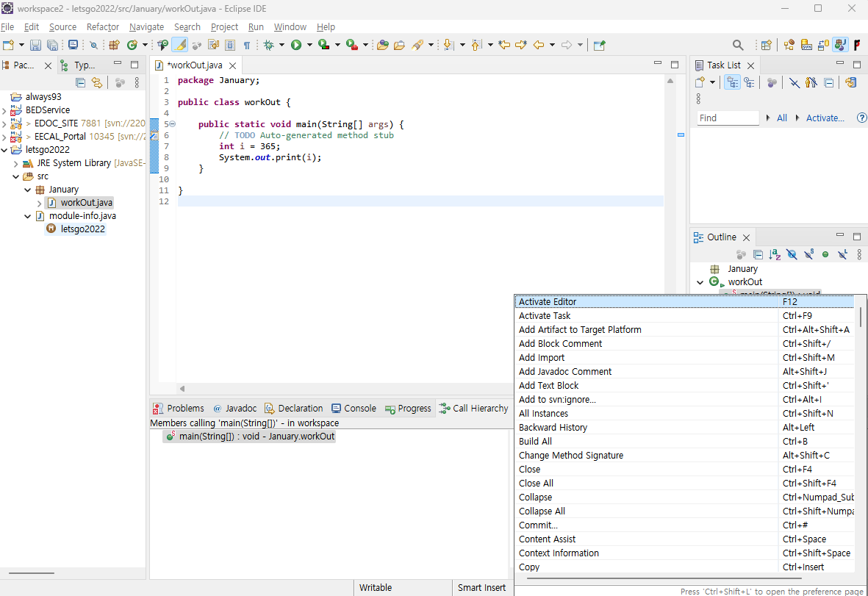
Task: Collapse All in the Outline view toolbar
Action: tap(758, 254)
